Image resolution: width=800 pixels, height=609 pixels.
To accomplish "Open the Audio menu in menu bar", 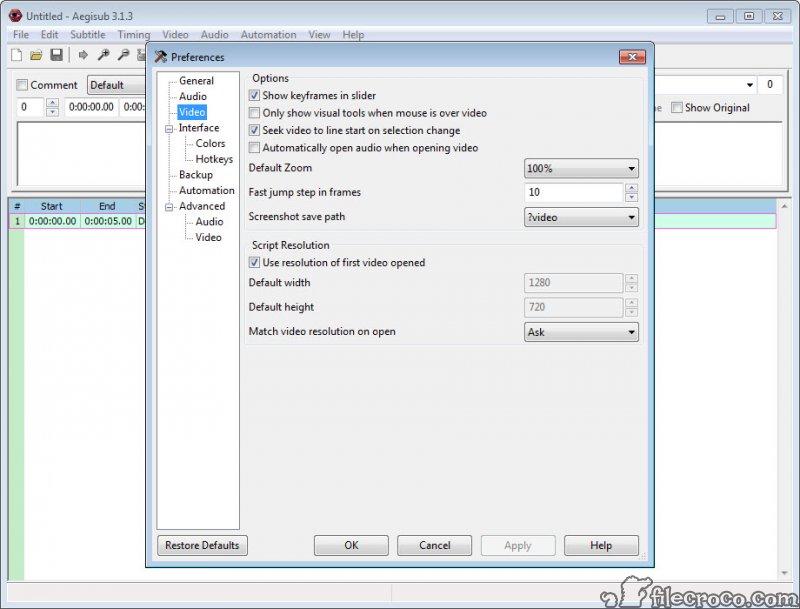I will (x=214, y=35).
